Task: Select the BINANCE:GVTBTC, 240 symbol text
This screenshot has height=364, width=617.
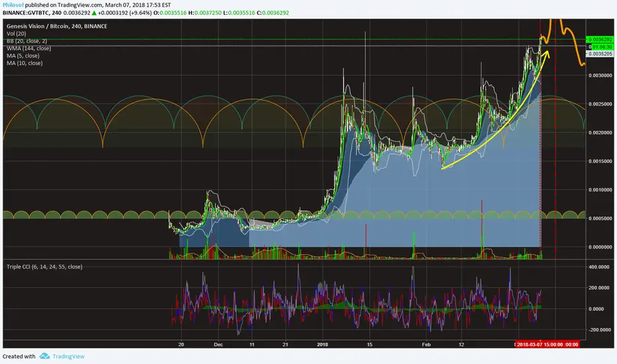Action: (x=32, y=13)
